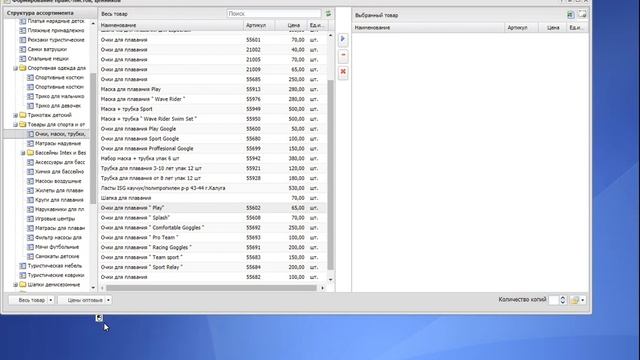
Task: Click the assortment tree vertical scrollbar thumb
Action: point(93,139)
